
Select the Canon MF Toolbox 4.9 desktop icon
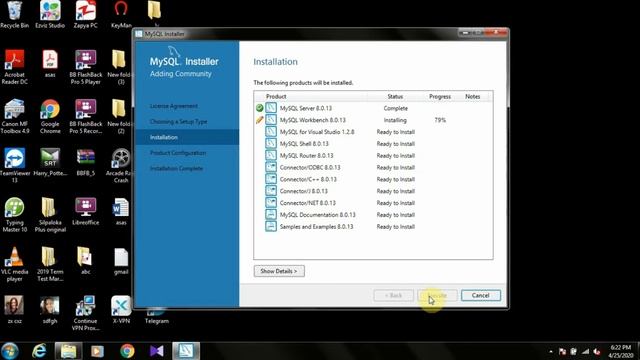pyautogui.click(x=15, y=116)
